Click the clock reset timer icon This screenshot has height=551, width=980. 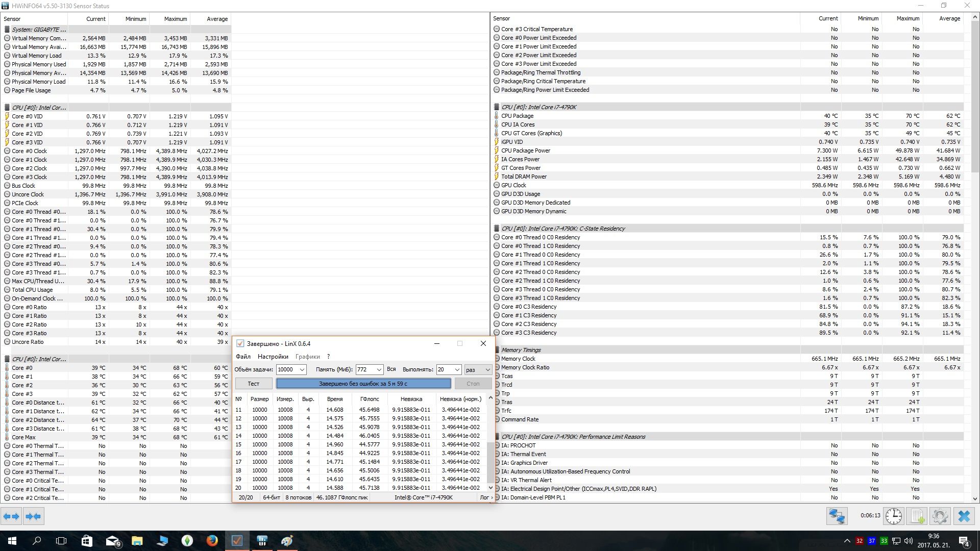893,516
